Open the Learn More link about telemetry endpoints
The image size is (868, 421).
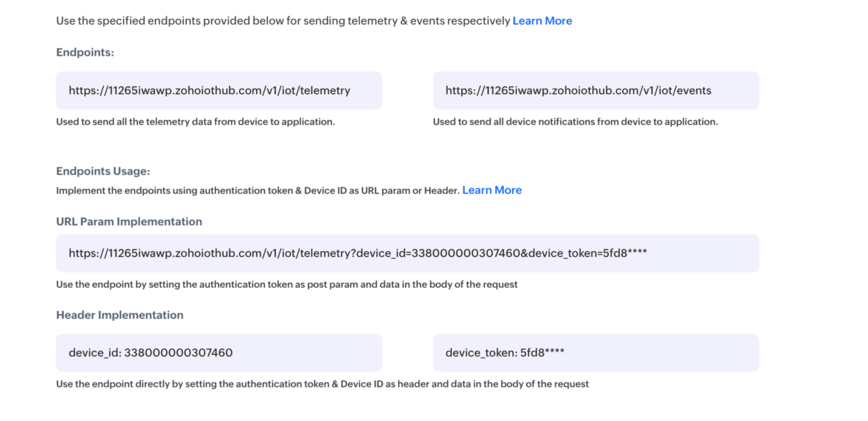click(542, 21)
